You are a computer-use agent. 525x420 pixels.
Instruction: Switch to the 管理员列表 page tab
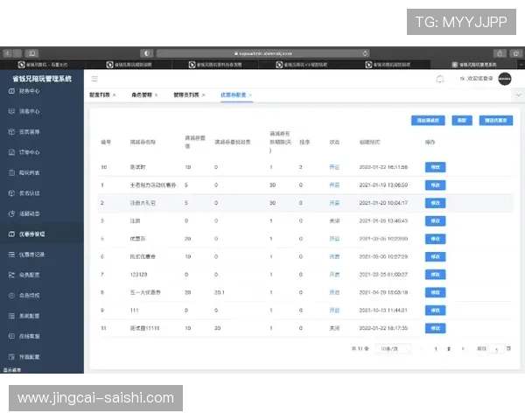tap(186, 95)
